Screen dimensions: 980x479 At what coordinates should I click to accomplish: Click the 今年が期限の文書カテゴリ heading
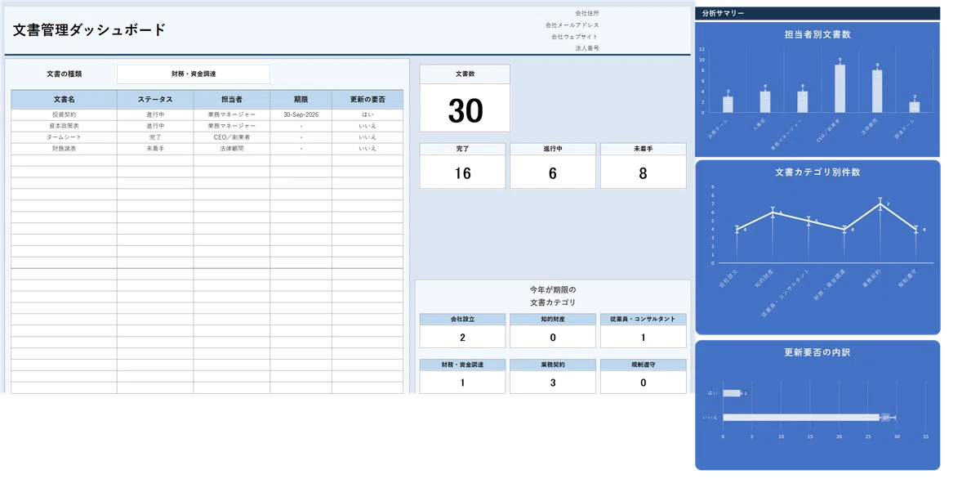(x=553, y=296)
